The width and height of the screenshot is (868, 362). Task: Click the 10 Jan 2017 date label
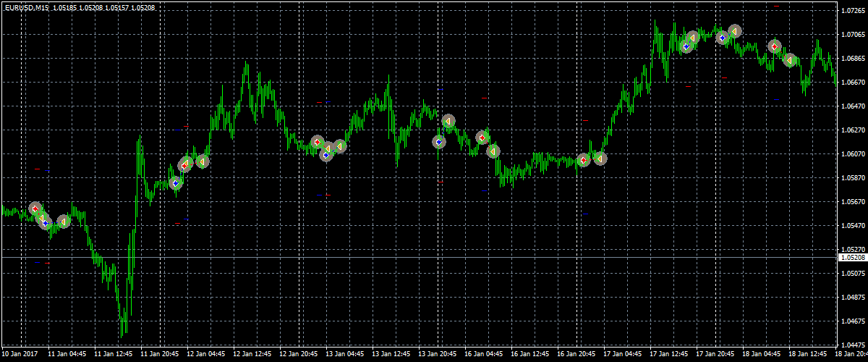click(20, 355)
